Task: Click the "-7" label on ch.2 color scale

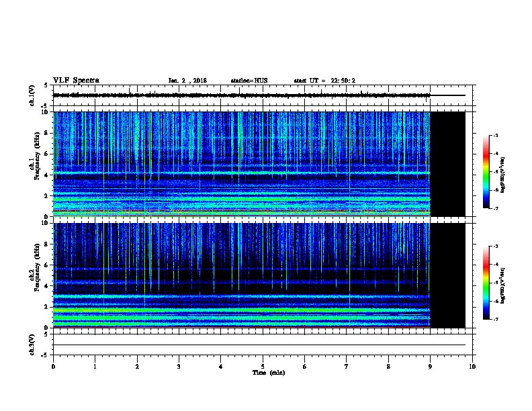Action: pyautogui.click(x=495, y=320)
